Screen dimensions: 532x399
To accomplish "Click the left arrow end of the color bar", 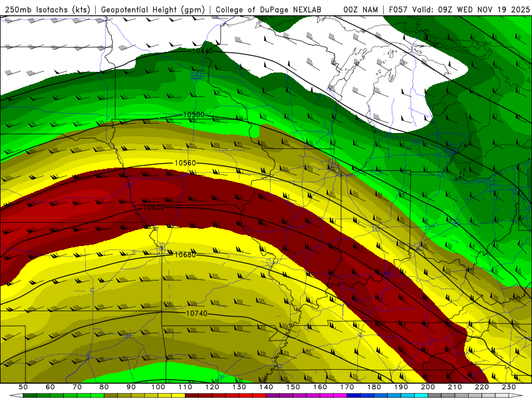I will (x=16, y=396).
